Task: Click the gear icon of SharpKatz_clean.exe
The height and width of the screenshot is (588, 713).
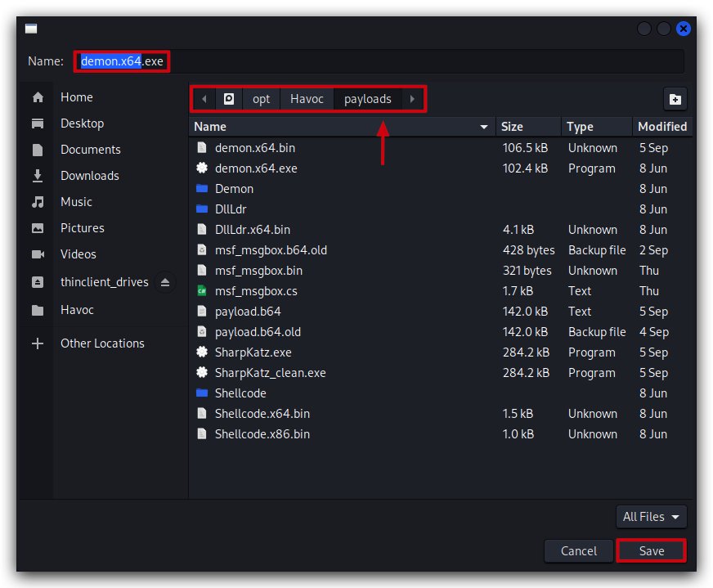Action: coord(202,372)
